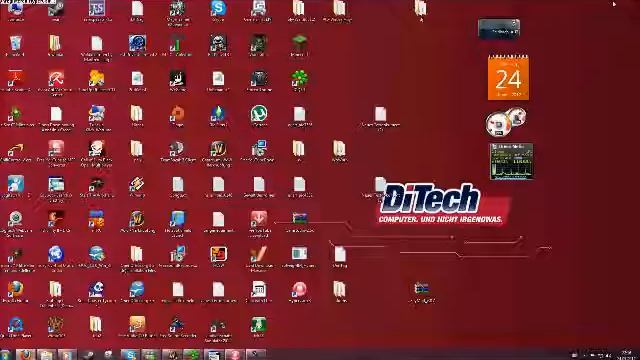Open the green bar chart desktop shortcut

pyautogui.click(x=178, y=44)
